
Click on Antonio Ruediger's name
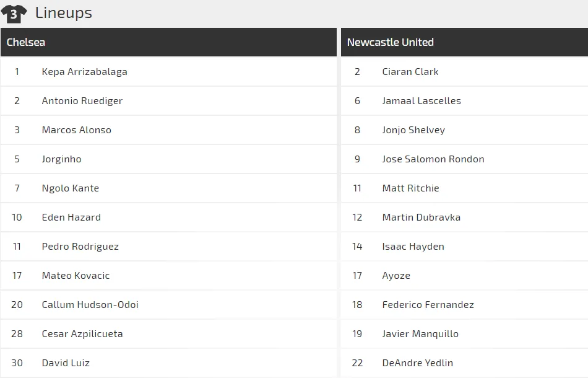82,101
